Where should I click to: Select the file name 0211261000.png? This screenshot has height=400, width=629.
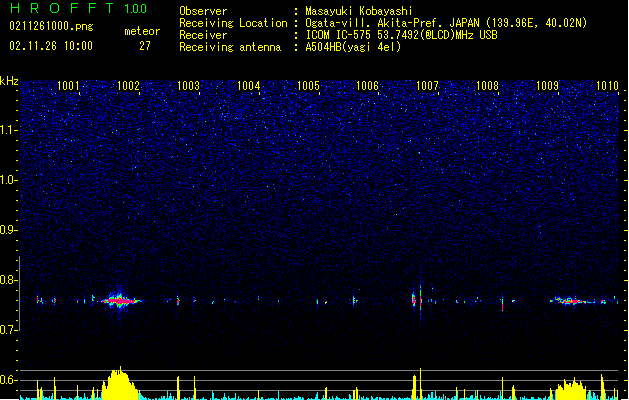[x=51, y=27]
